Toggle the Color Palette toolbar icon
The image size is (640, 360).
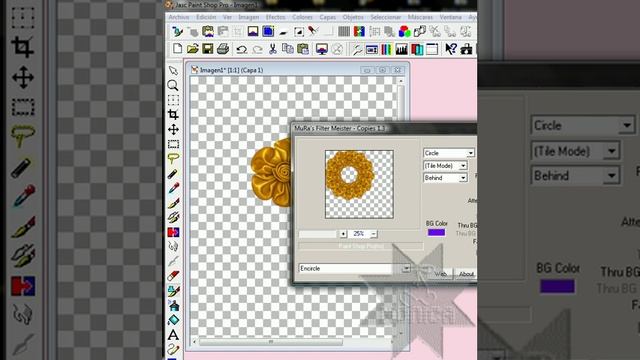(386, 49)
